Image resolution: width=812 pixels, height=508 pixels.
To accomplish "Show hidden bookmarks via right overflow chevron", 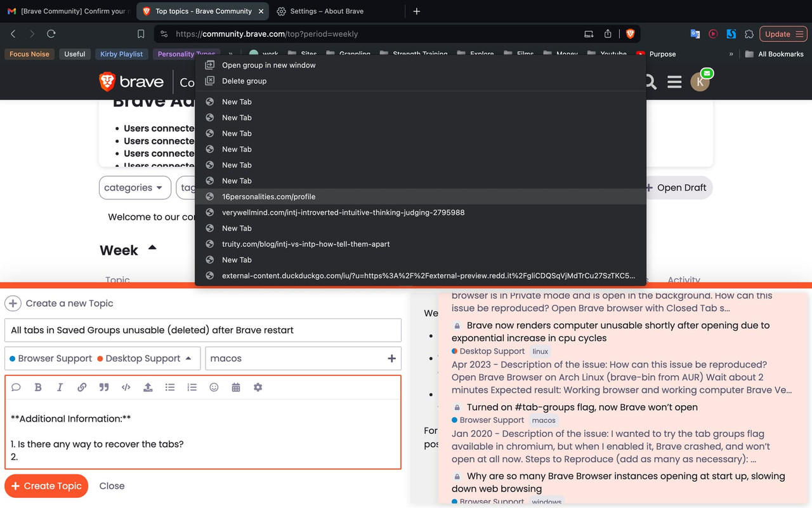I will [731, 54].
